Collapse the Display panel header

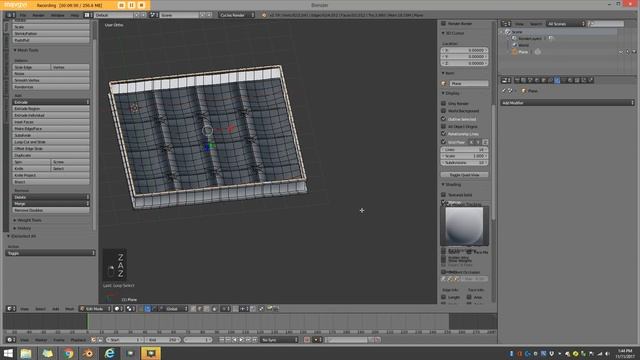point(451,93)
